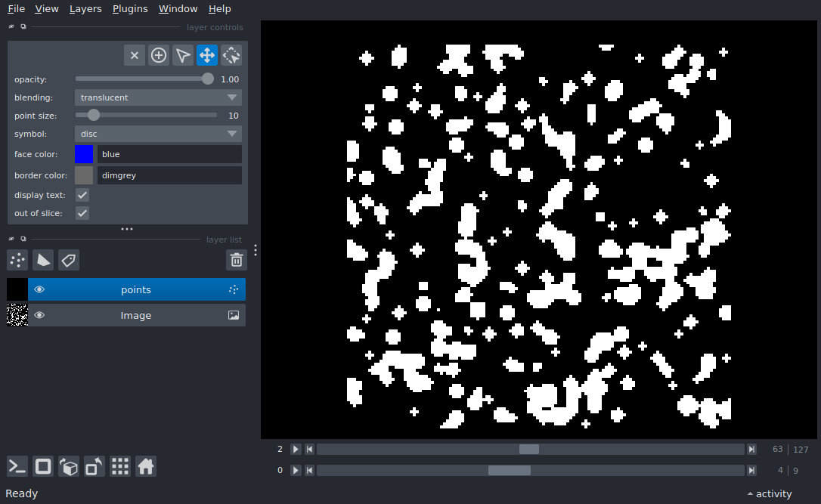Viewport: 821px width, 504px height.
Task: Expand the activity panel
Action: [x=769, y=493]
